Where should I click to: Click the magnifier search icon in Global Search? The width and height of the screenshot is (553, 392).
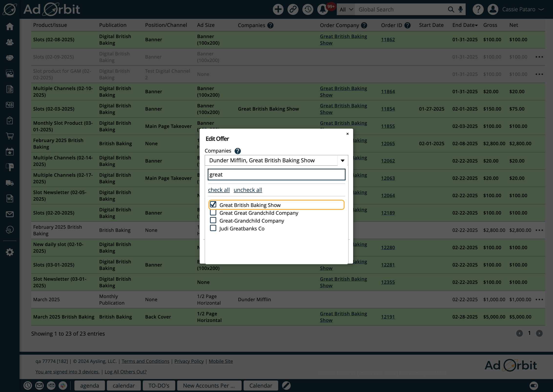click(451, 10)
